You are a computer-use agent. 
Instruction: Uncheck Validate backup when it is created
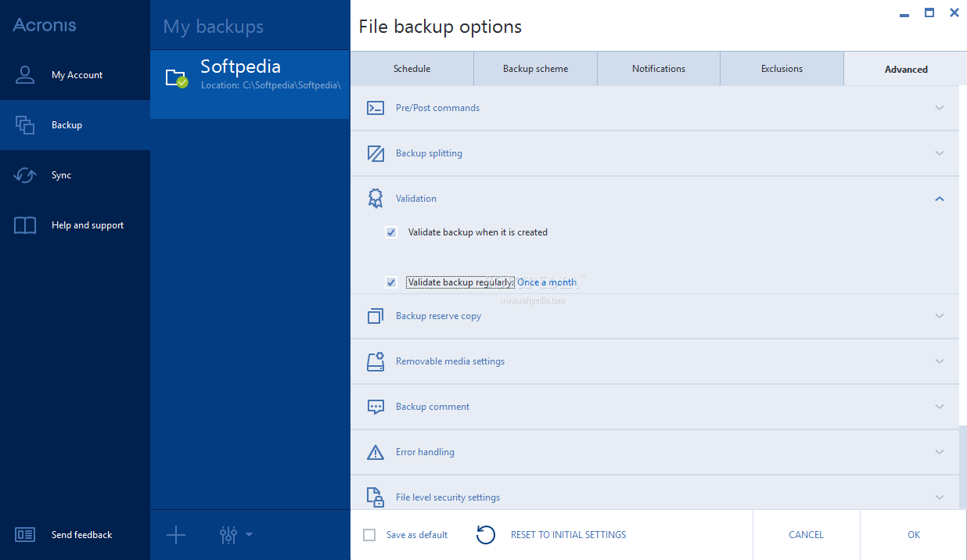(391, 232)
